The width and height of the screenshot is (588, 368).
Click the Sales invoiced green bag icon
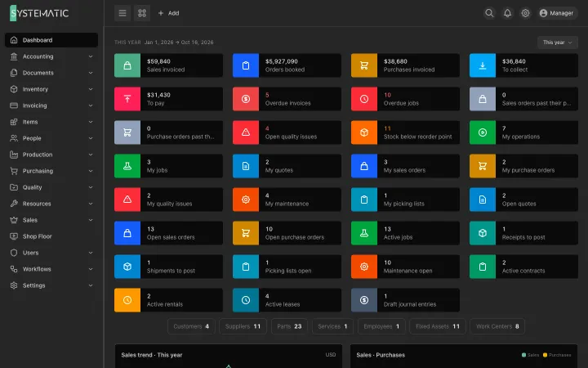tap(127, 65)
